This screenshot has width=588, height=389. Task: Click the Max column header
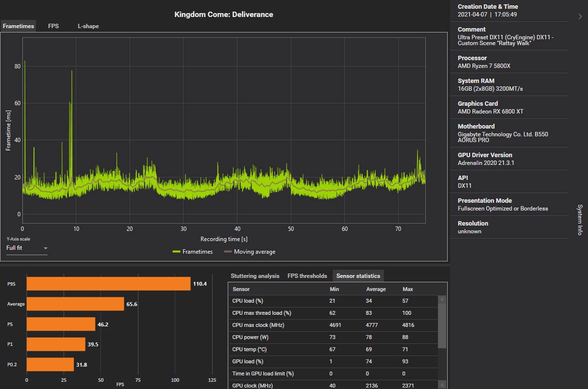tap(408, 289)
